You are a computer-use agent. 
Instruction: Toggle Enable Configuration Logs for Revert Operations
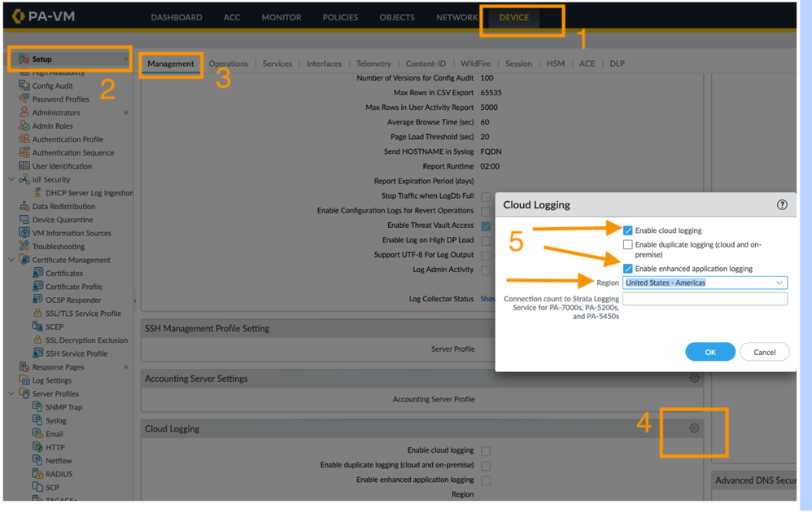pos(485,212)
